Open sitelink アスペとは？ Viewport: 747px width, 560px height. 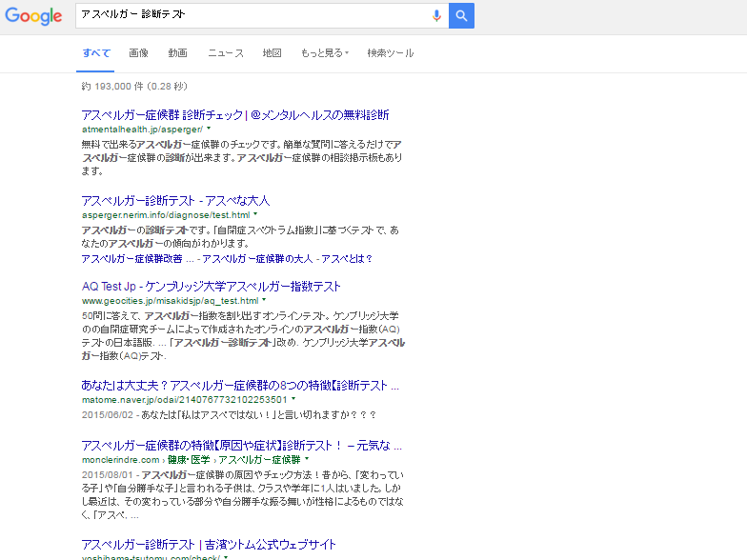347,259
